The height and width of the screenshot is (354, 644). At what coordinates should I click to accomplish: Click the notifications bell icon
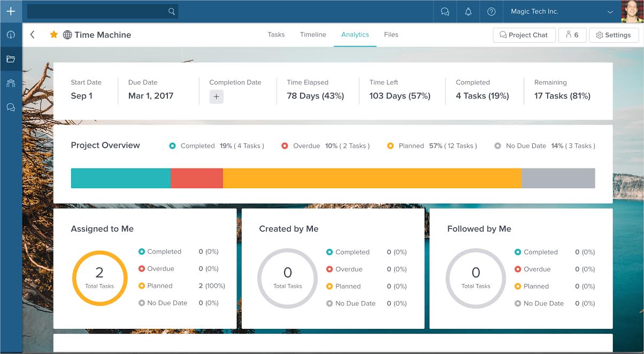[x=469, y=12]
